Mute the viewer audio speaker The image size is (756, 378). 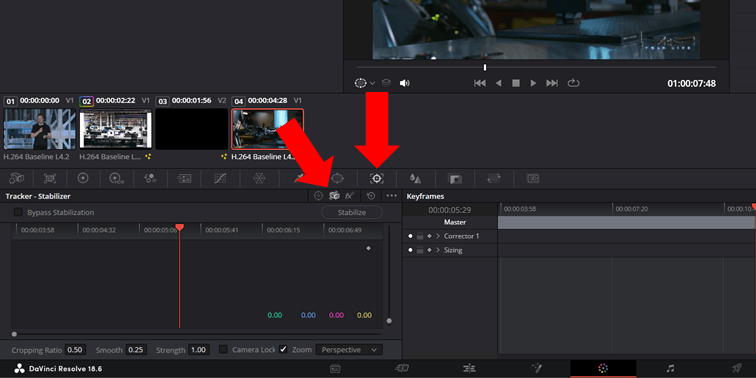[x=405, y=83]
